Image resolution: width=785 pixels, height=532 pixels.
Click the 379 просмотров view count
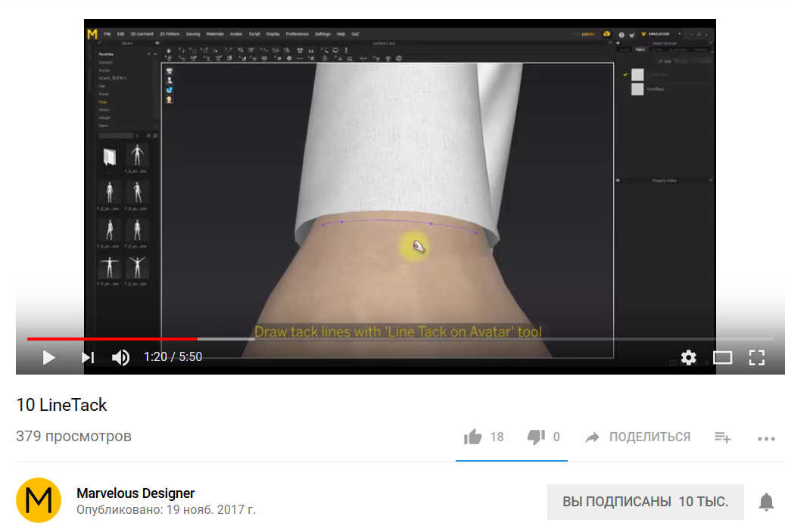(73, 436)
